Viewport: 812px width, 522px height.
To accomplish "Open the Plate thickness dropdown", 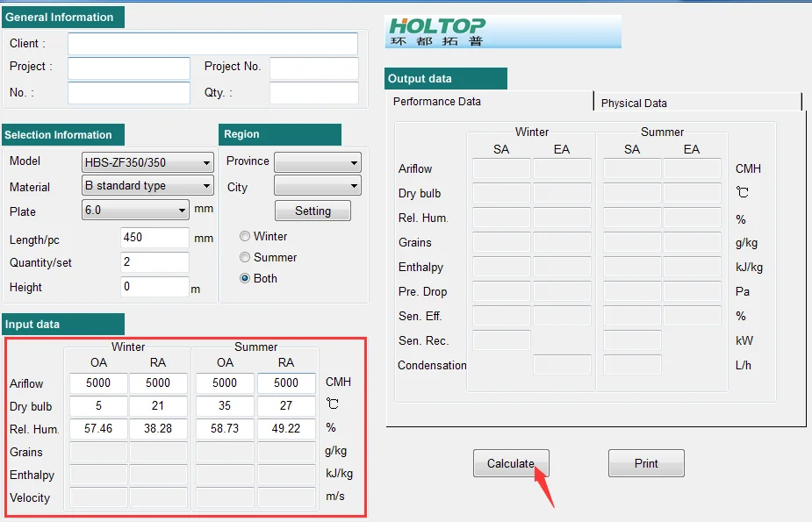I will [135, 210].
